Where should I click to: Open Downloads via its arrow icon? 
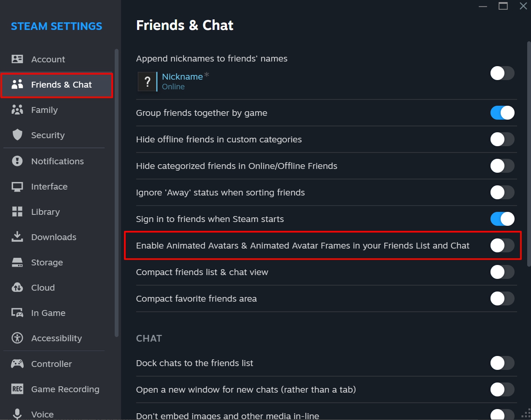pyautogui.click(x=17, y=237)
